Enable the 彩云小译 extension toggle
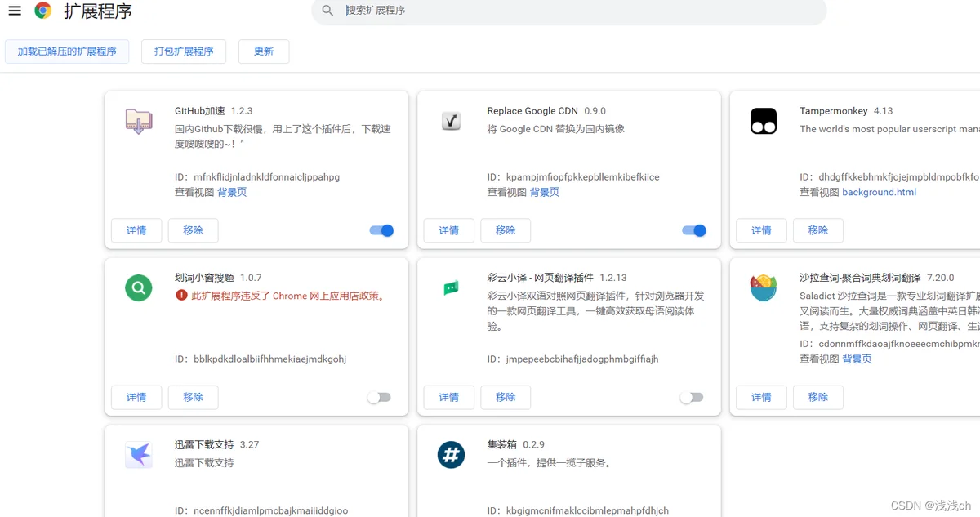 pos(692,398)
